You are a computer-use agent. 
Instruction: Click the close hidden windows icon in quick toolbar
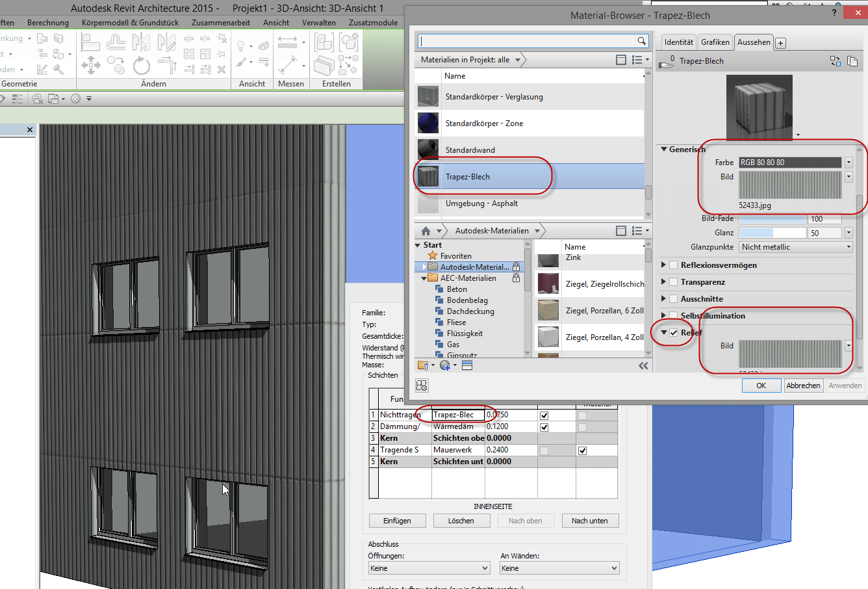[x=38, y=99]
